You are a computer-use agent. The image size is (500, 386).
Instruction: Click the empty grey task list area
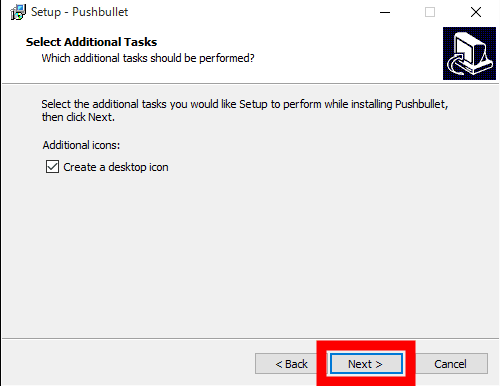pos(250,253)
